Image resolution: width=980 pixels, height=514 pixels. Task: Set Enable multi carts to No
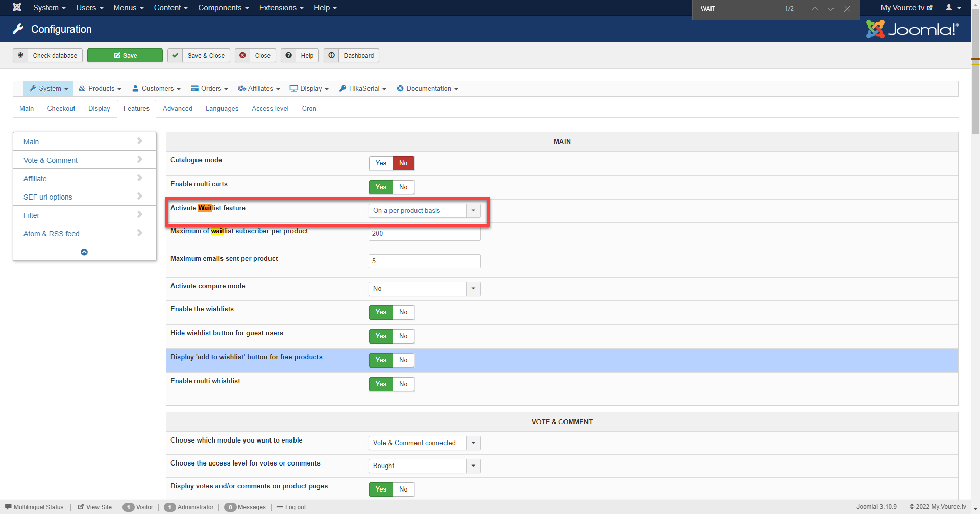pos(403,187)
